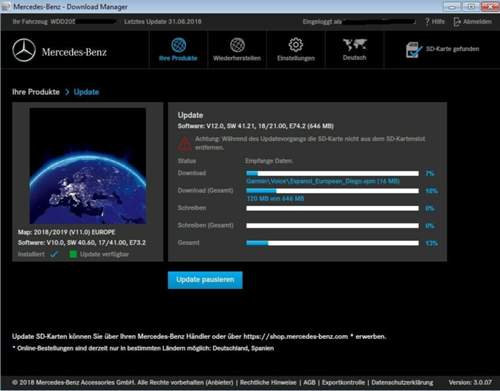Click the breadcrumb chevron arrow
The height and width of the screenshot is (391, 500).
(x=67, y=92)
